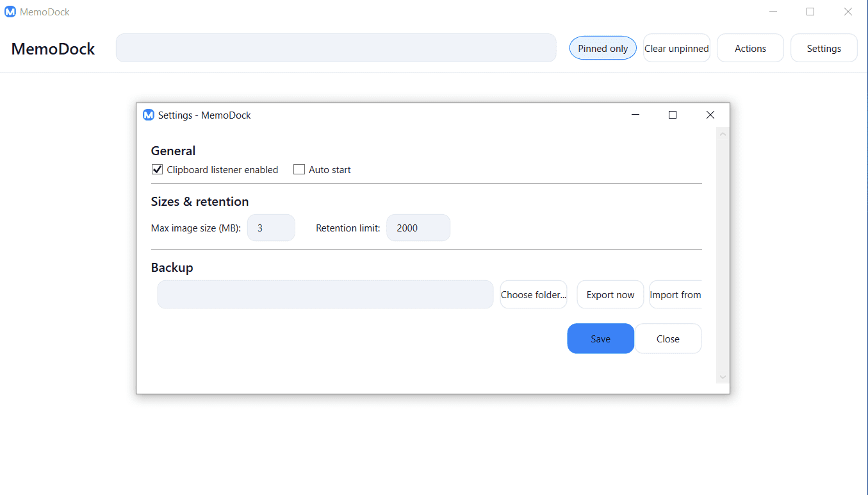Disable the Clipboard listener enabled checkbox

tap(157, 170)
